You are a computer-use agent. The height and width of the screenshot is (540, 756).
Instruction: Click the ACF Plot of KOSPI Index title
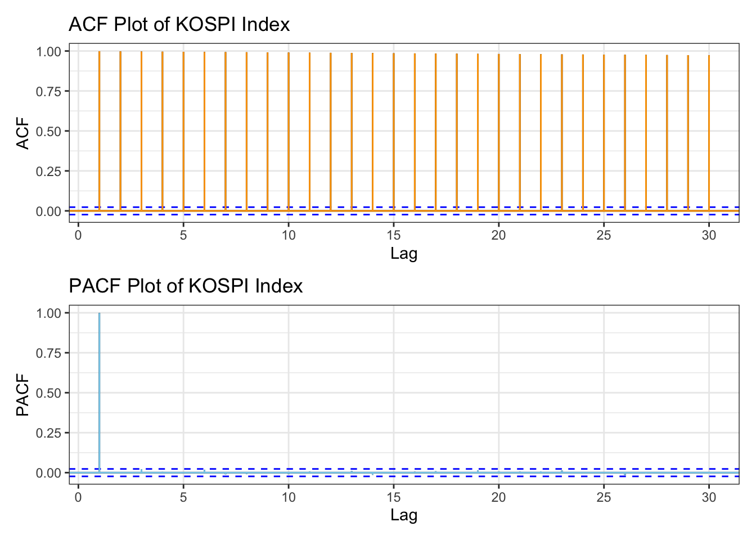(179, 25)
